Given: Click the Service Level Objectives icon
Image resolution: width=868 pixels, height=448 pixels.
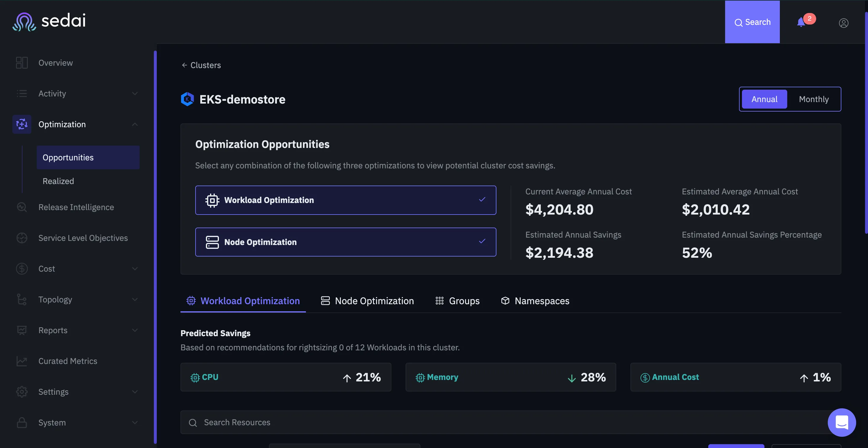Looking at the screenshot, I should pos(22,238).
